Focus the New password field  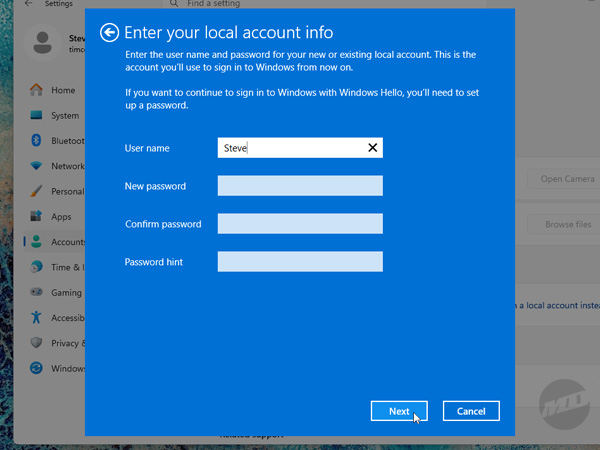tap(300, 186)
